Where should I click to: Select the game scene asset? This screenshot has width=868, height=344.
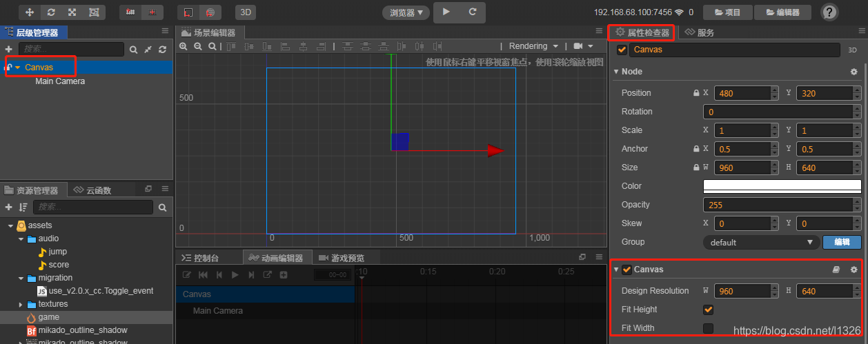tap(48, 317)
